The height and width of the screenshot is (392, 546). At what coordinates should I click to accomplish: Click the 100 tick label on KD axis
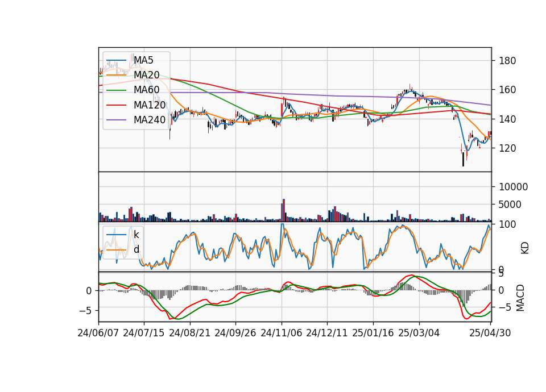click(507, 224)
